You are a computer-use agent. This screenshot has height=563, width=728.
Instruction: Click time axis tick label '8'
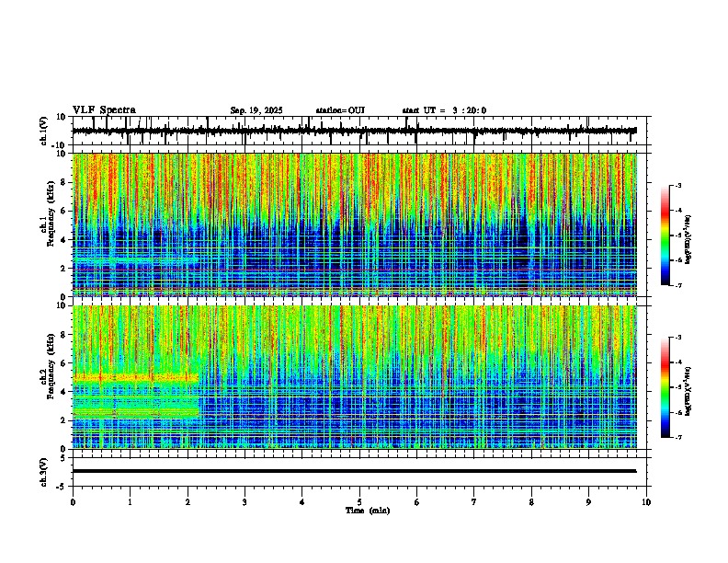531,502
